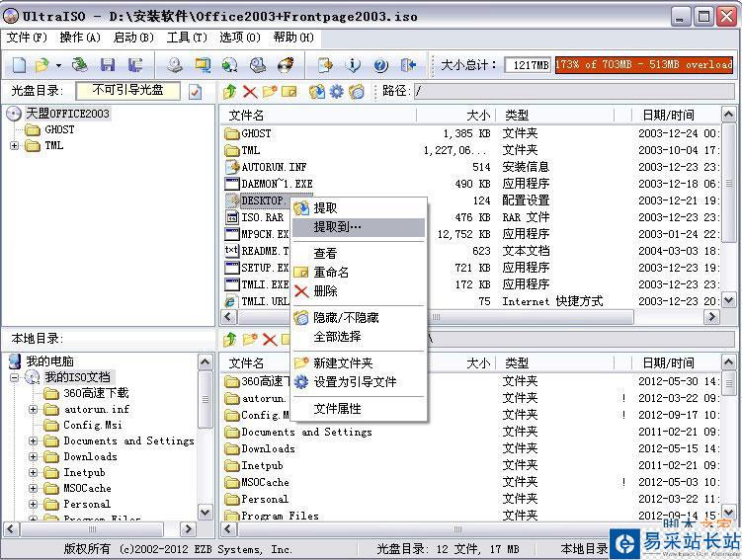
Task: Click the Make CD/DVD image icon
Action: pos(175,65)
